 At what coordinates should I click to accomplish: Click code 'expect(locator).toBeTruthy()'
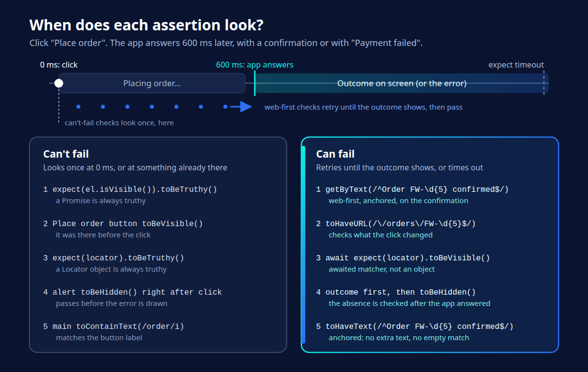[118, 258]
